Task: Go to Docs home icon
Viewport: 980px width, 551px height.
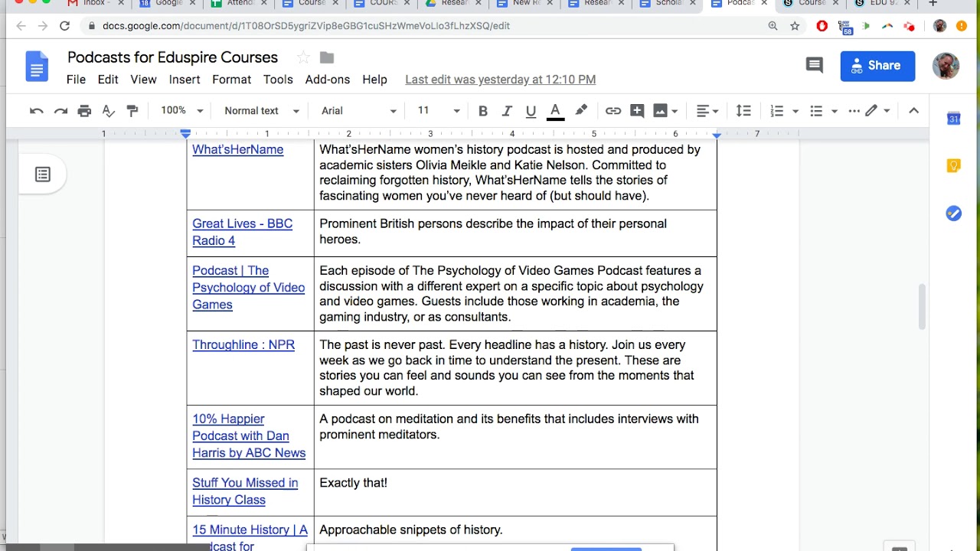Action: [x=37, y=66]
